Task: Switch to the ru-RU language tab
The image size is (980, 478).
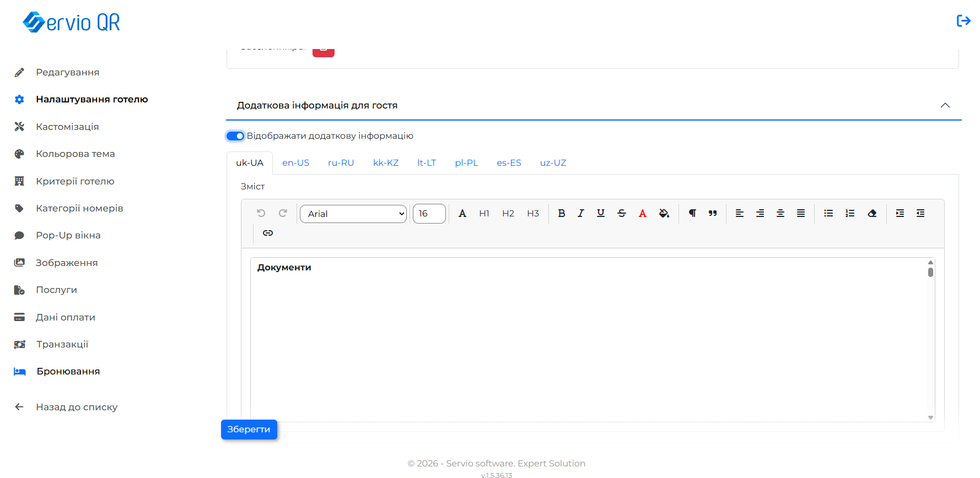Action: click(x=341, y=163)
